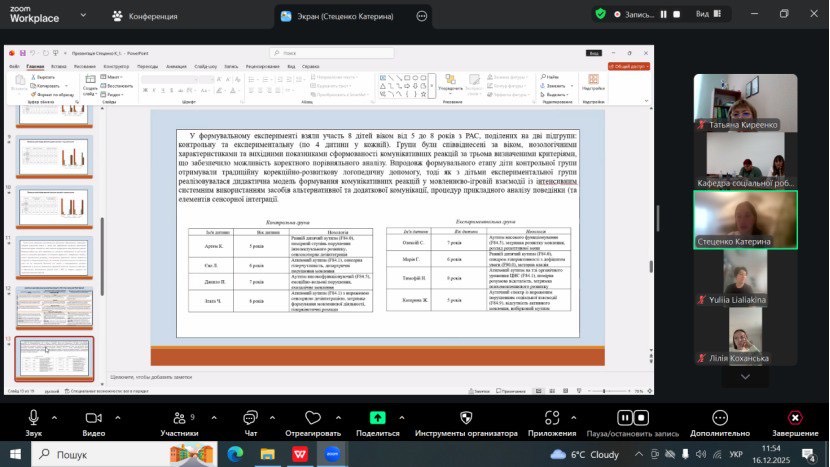830x467 pixels.
Task: Open Microsoft Edge from the taskbar
Action: [x=235, y=454]
